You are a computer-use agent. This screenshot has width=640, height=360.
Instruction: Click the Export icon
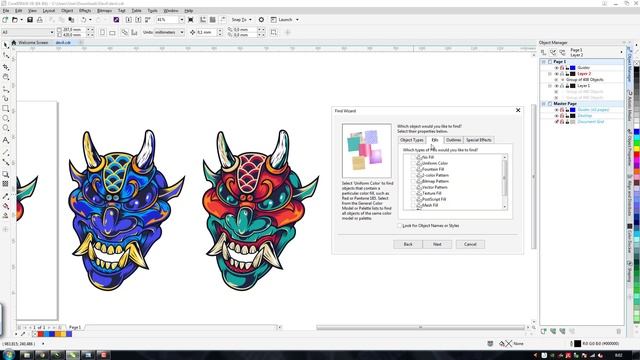pyautogui.click(x=138, y=20)
